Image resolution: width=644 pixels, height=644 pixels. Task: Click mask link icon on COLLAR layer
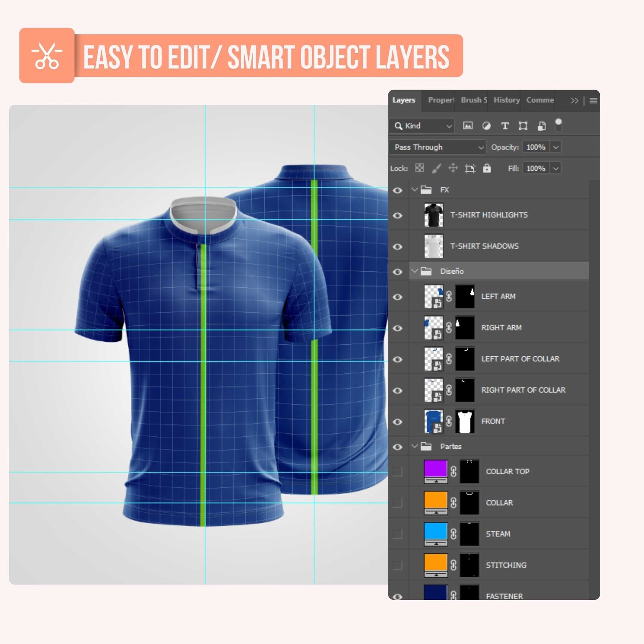tap(454, 503)
